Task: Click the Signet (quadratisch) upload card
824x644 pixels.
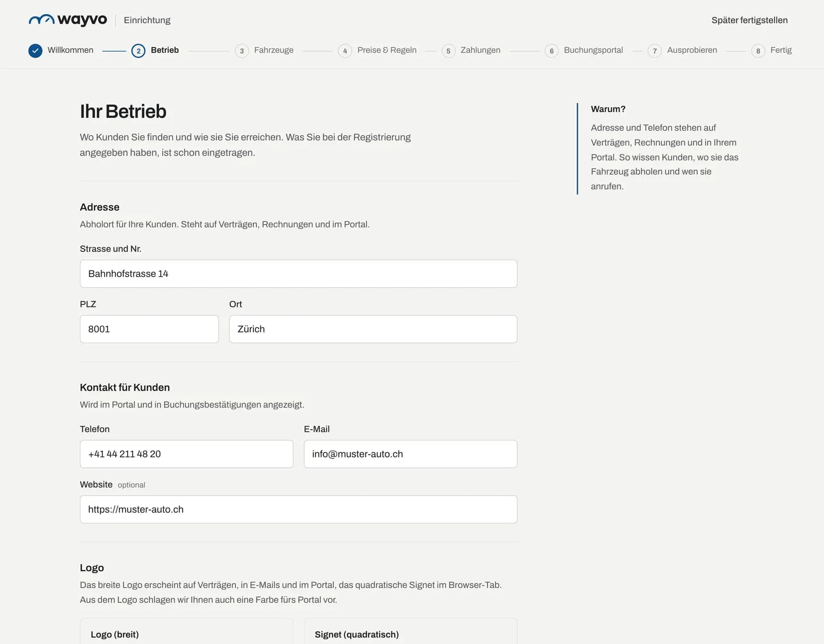Action: (x=410, y=631)
